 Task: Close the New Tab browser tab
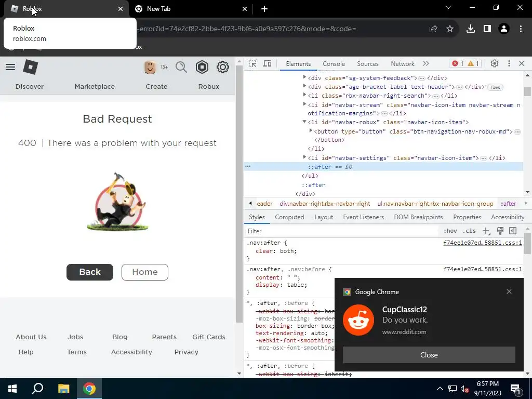pyautogui.click(x=245, y=9)
